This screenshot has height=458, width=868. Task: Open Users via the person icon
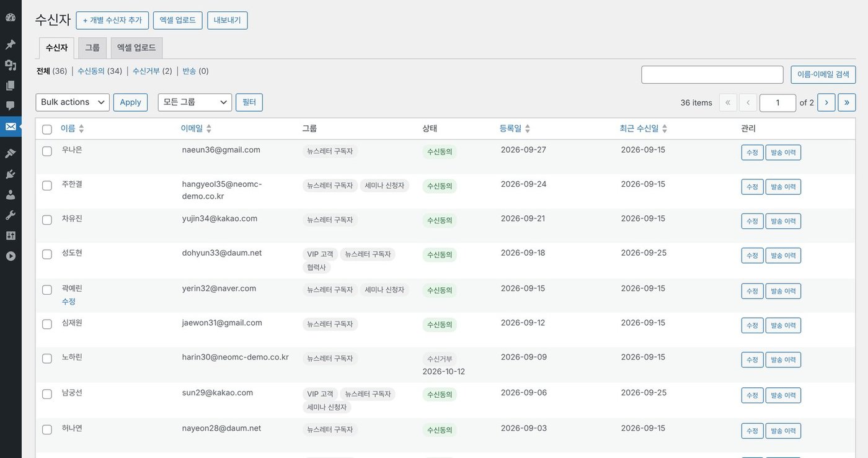11,194
